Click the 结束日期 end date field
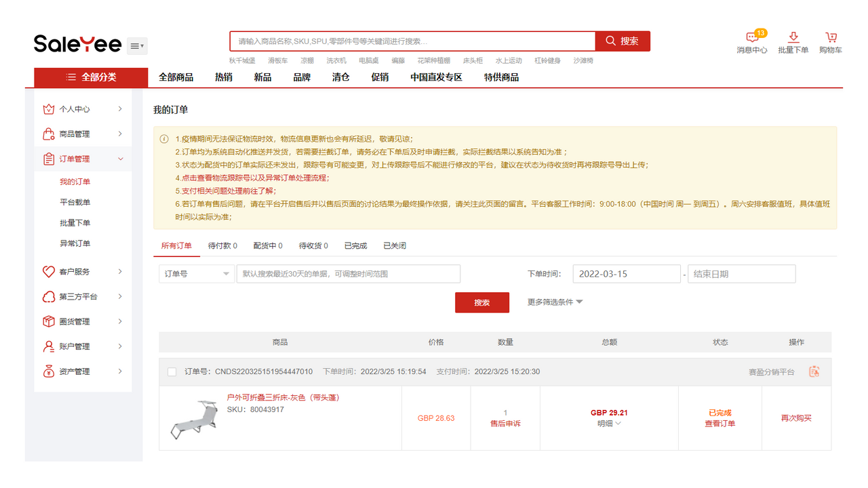This screenshot has width=868, height=488. 741,274
